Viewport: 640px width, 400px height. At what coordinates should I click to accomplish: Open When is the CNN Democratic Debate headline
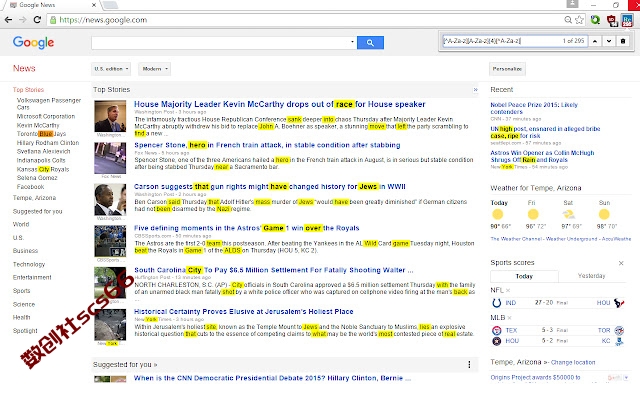coord(272,378)
